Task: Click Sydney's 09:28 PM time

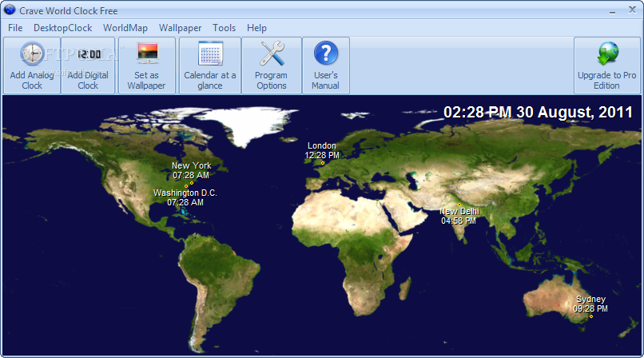Action: [590, 308]
